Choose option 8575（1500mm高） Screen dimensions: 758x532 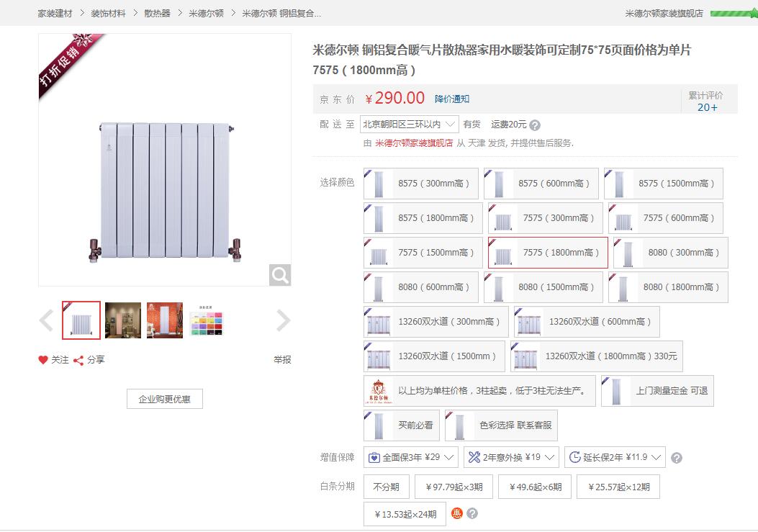pos(663,184)
